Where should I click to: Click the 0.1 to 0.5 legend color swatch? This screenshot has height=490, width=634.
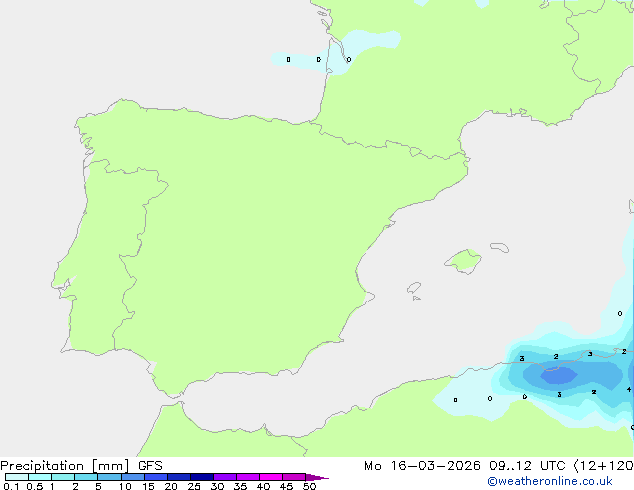point(17,477)
